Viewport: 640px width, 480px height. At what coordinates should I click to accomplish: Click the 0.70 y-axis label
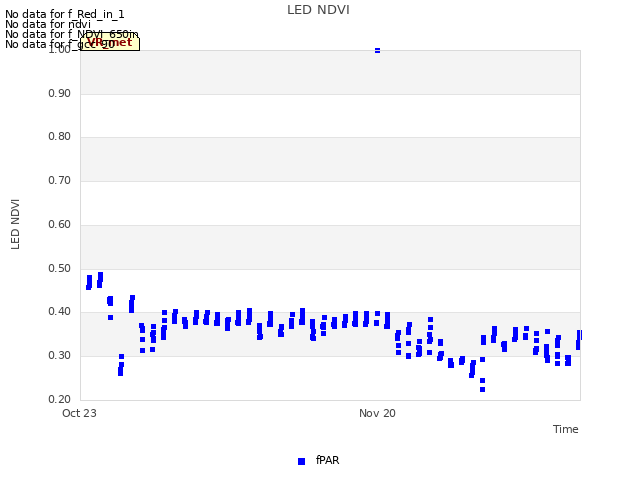click(x=60, y=180)
